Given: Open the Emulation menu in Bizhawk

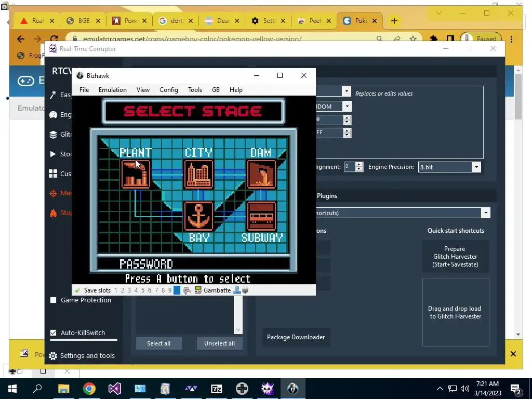Looking at the screenshot, I should click(113, 90).
